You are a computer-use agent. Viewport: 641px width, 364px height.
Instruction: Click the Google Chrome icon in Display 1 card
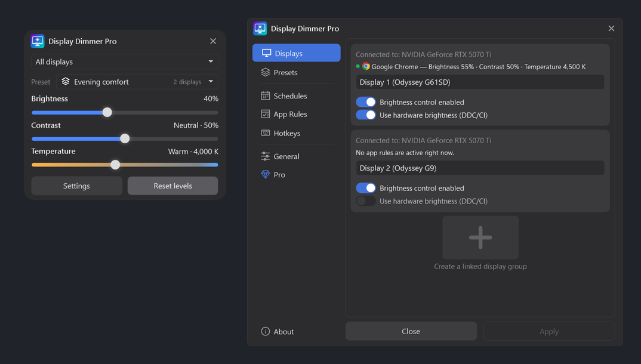coord(366,66)
